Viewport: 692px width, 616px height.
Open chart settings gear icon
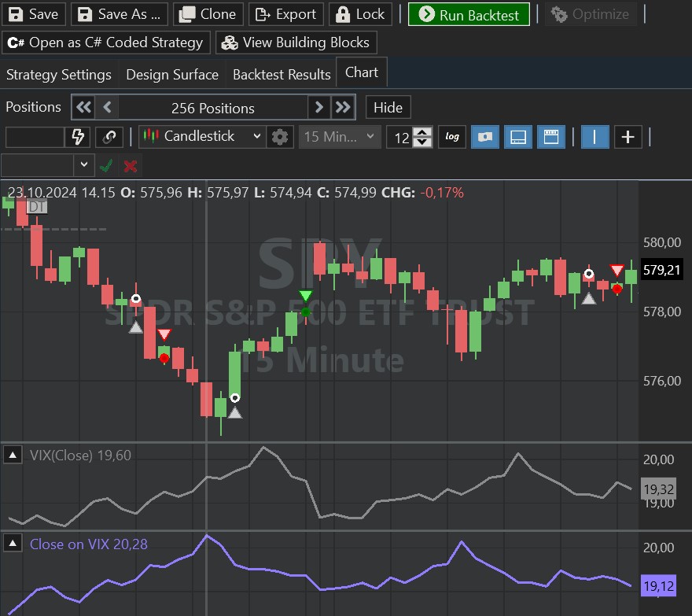point(279,137)
